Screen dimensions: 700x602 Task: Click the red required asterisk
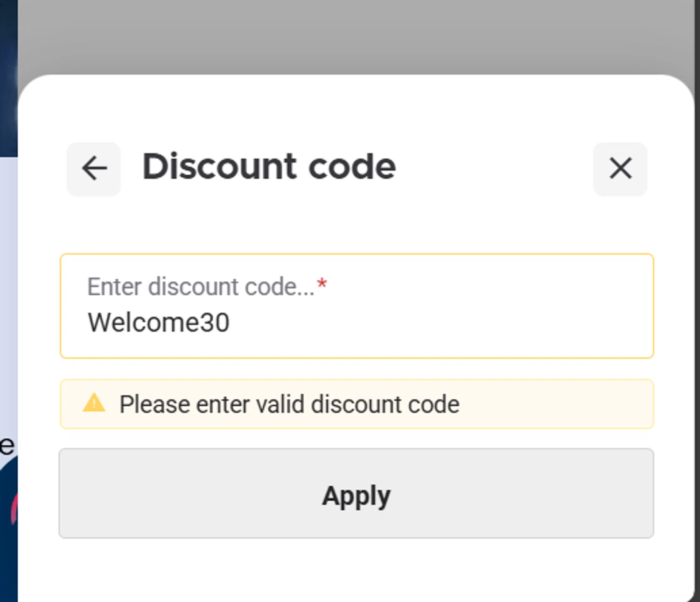[x=322, y=284]
